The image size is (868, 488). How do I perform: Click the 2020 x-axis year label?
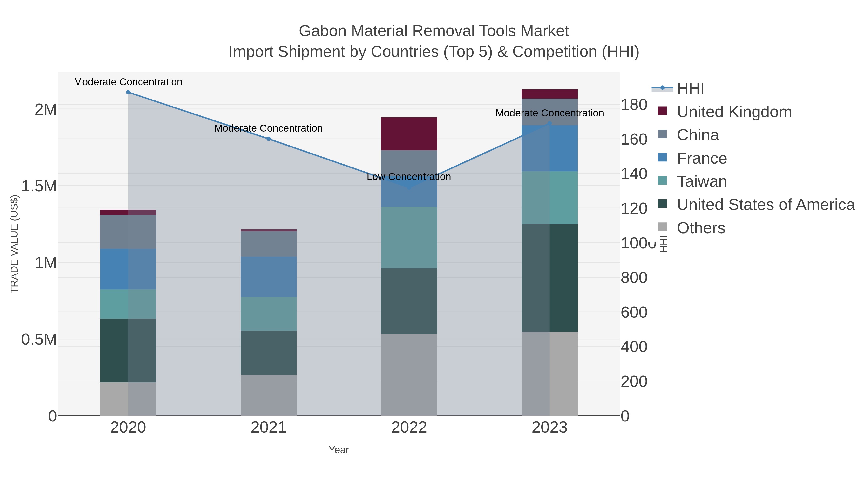(x=128, y=428)
